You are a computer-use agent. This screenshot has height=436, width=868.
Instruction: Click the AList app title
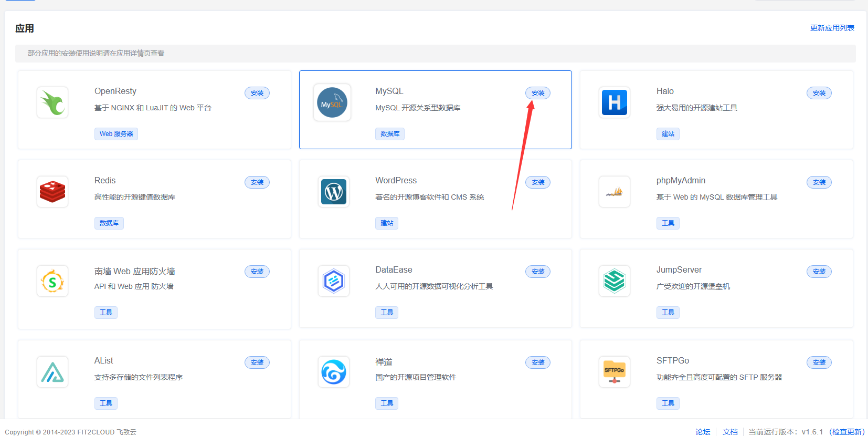tap(104, 361)
